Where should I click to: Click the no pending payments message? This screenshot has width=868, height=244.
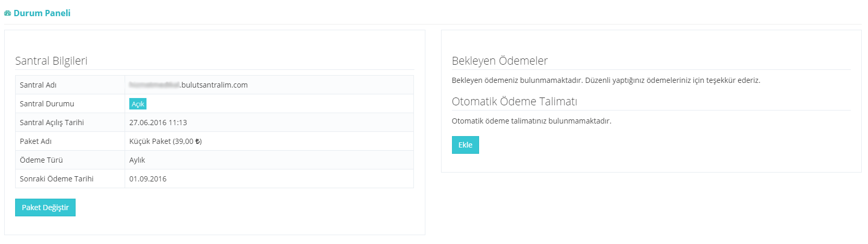pos(606,80)
